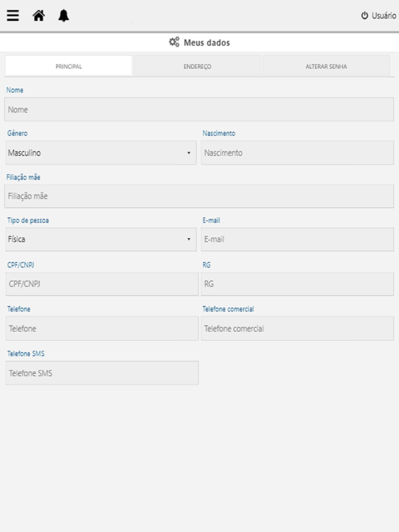Expand the Gênero dropdown showing Masculino
The image size is (399, 532).
[x=101, y=153]
